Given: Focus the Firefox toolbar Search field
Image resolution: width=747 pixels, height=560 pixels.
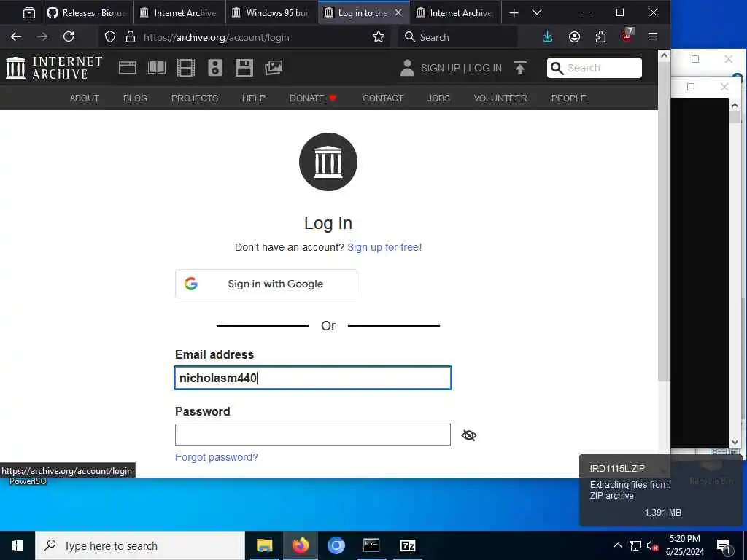Looking at the screenshot, I should pos(457,36).
